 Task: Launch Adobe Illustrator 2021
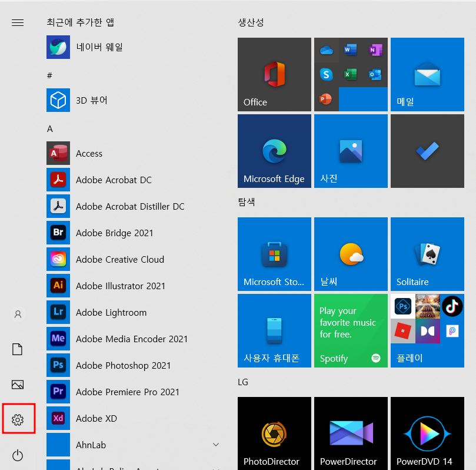[x=134, y=286]
